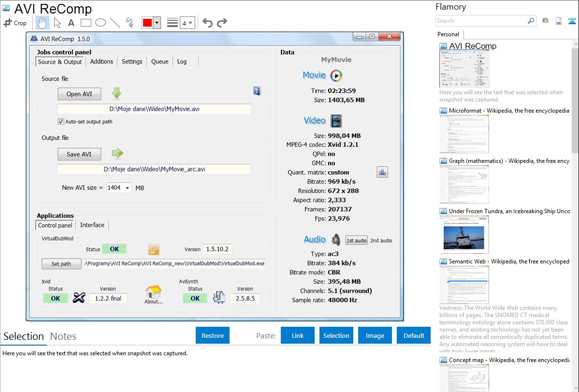Click the Restore button

(x=213, y=335)
